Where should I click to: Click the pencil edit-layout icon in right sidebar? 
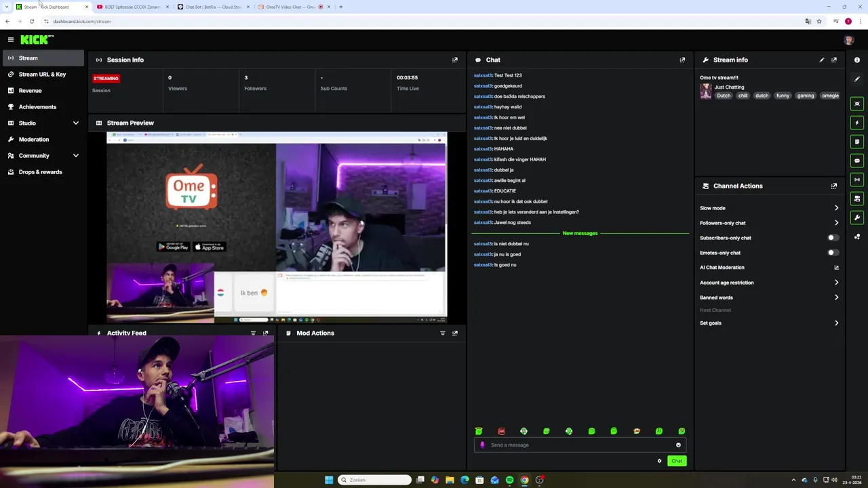click(857, 79)
